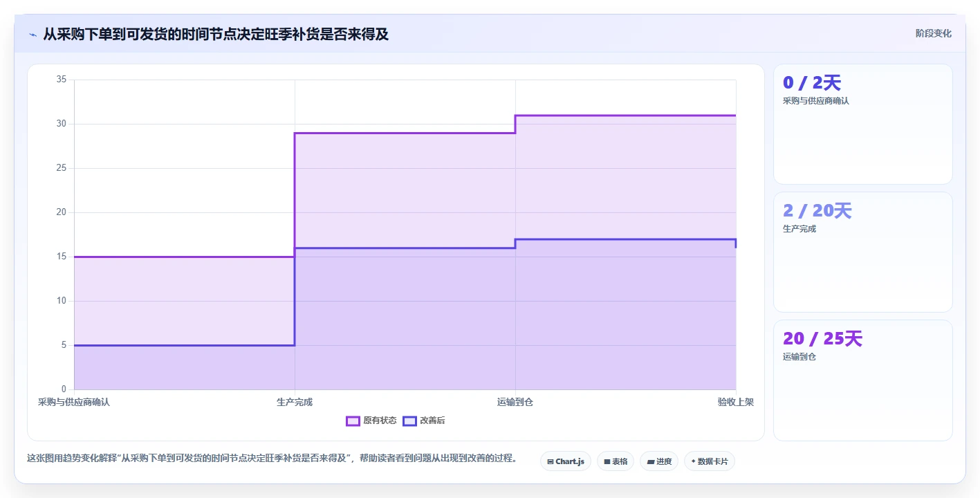Click the y-axis value 25
980x498 pixels.
click(62, 168)
